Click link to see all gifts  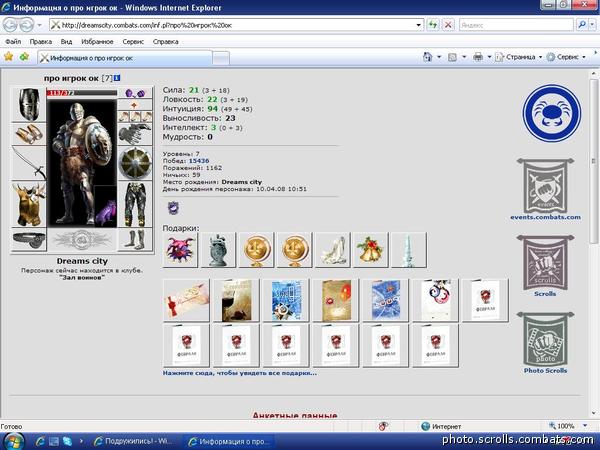tap(240, 373)
